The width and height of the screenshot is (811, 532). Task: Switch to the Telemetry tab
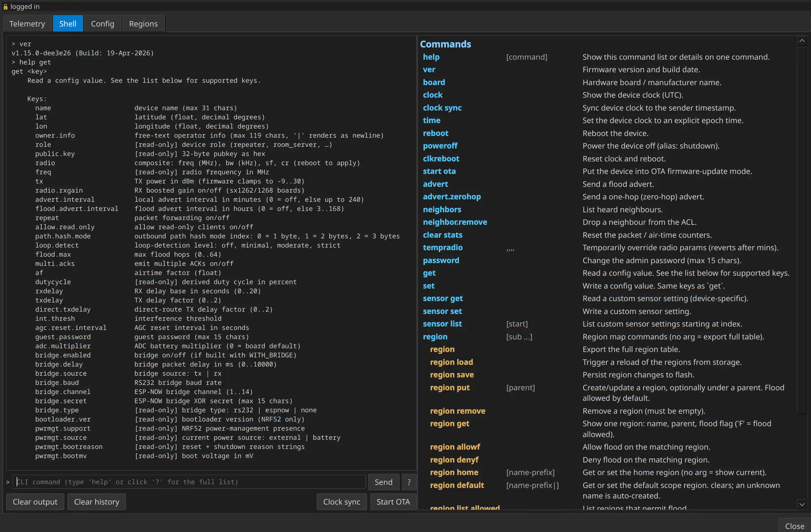coord(27,23)
